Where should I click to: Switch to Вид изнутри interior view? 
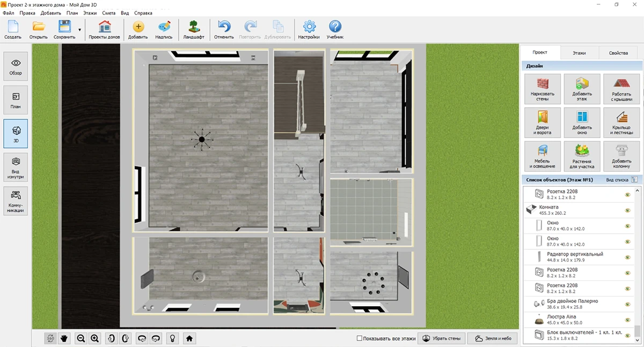tap(16, 167)
